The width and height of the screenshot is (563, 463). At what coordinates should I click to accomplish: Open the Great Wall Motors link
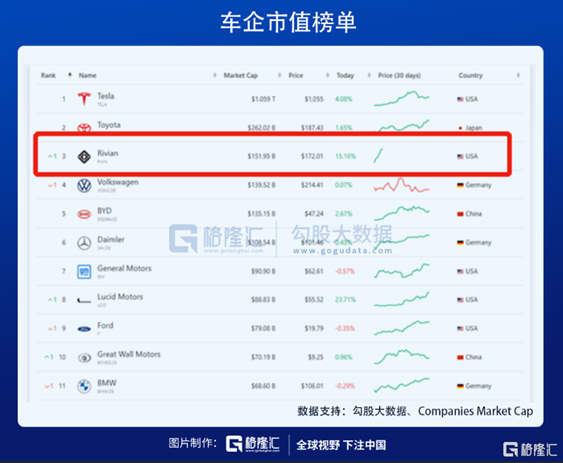(129, 354)
